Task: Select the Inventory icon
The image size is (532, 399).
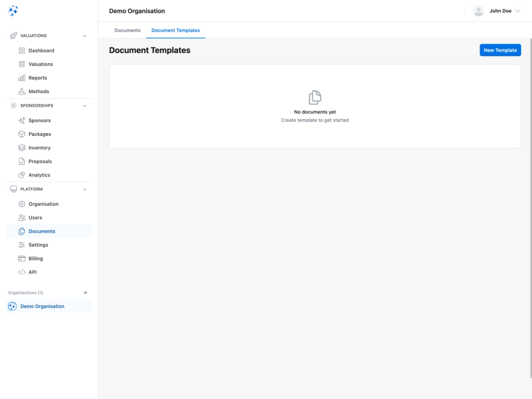Action: (21, 147)
